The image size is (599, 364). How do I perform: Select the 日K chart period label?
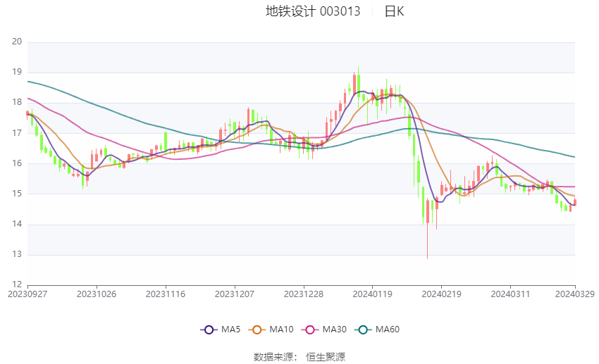pyautogui.click(x=394, y=11)
